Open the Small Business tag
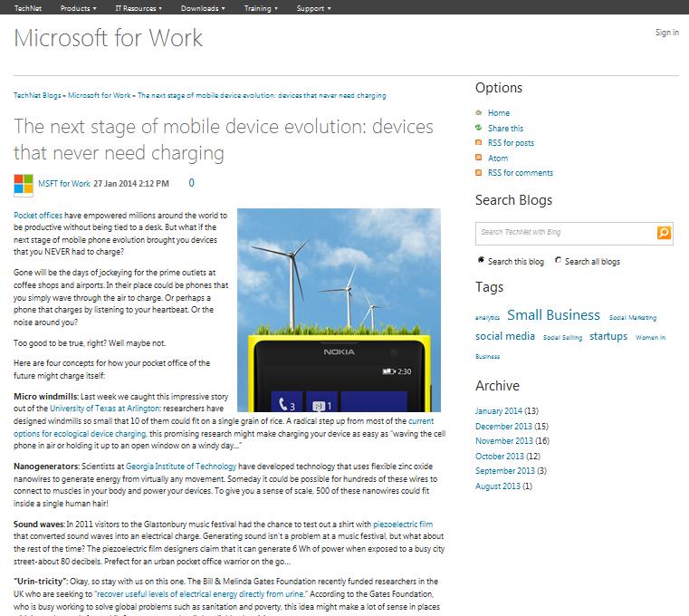The width and height of the screenshot is (689, 616). [x=553, y=315]
